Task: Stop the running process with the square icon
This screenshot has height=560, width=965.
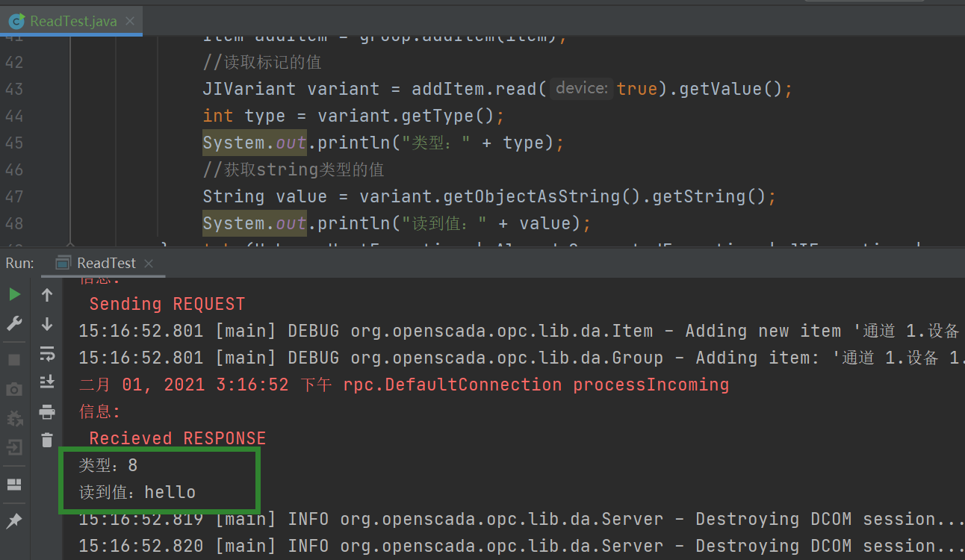Action: point(14,360)
